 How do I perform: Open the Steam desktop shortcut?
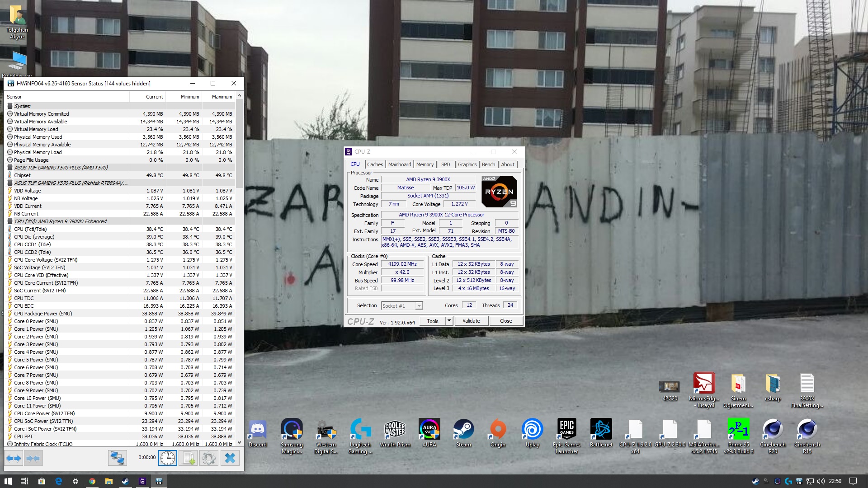[463, 429]
